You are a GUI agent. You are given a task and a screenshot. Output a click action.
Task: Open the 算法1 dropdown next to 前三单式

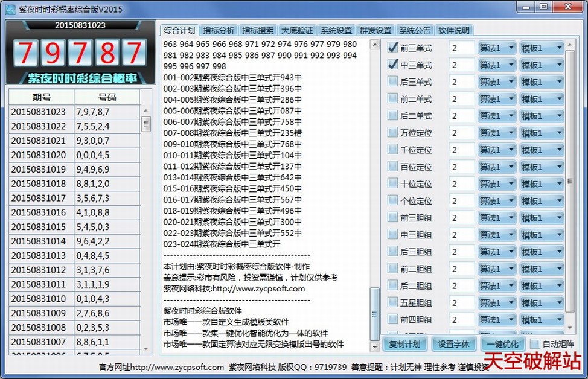496,48
